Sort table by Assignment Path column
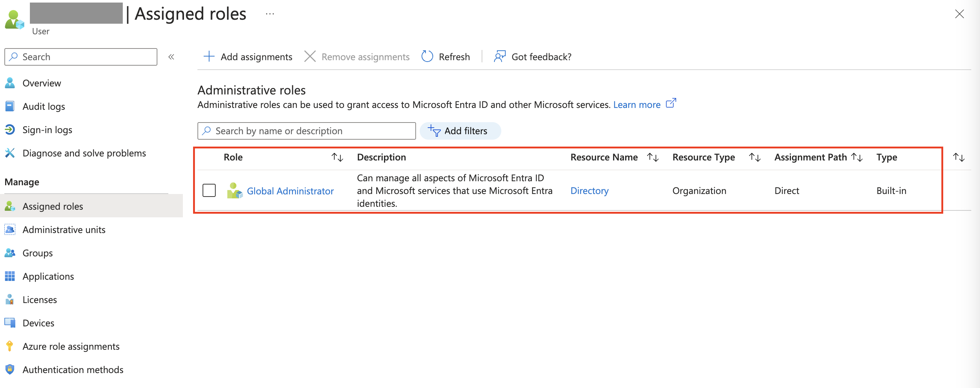This screenshot has width=980, height=388. pyautogui.click(x=857, y=157)
